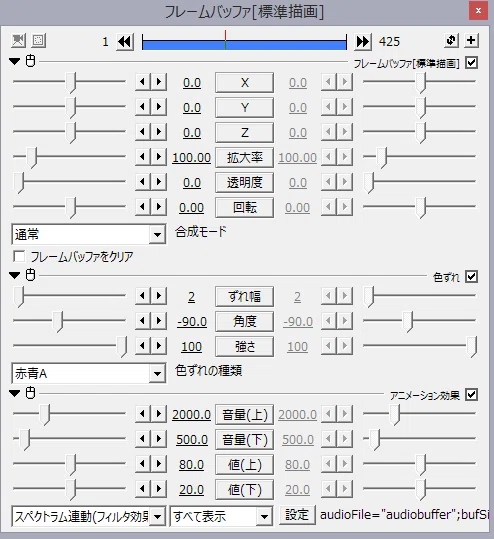The height and width of the screenshot is (539, 494).
Task: Decrease 強さ with its left-side left arrow
Action: (x=143, y=345)
